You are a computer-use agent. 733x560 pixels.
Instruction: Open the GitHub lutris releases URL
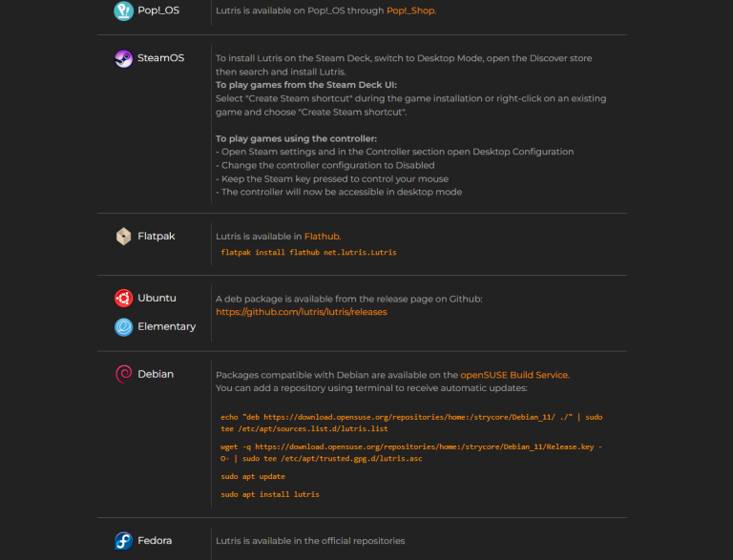[302, 312]
